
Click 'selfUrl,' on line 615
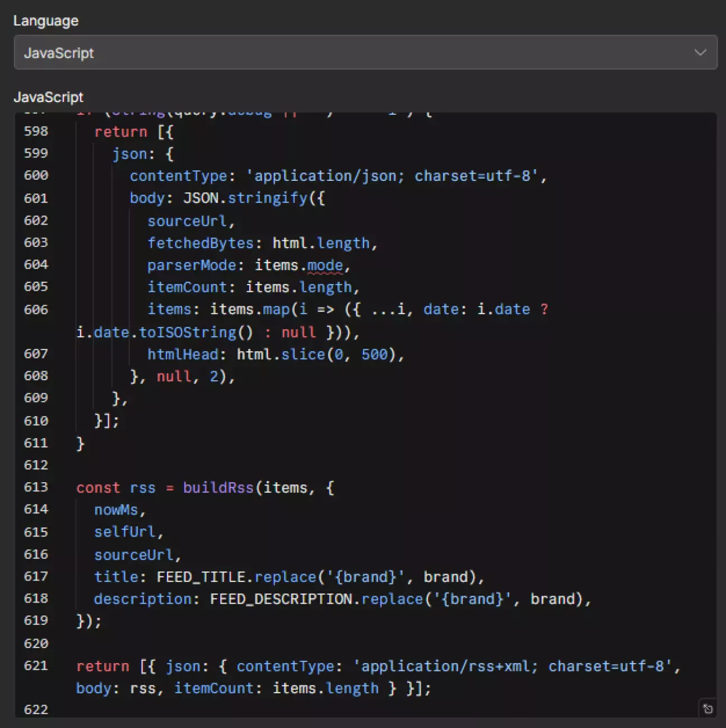click(129, 532)
